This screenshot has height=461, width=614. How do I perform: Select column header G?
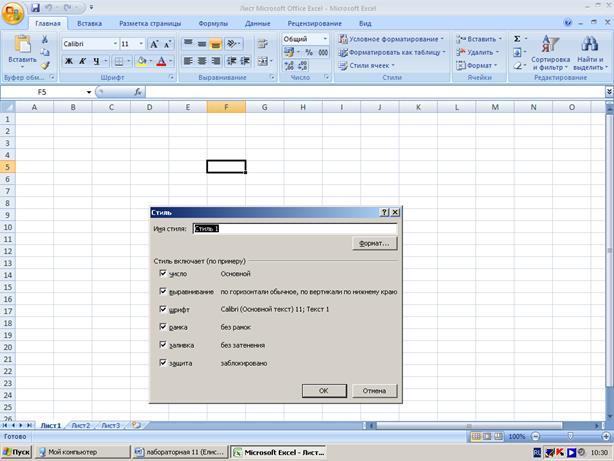click(265, 107)
